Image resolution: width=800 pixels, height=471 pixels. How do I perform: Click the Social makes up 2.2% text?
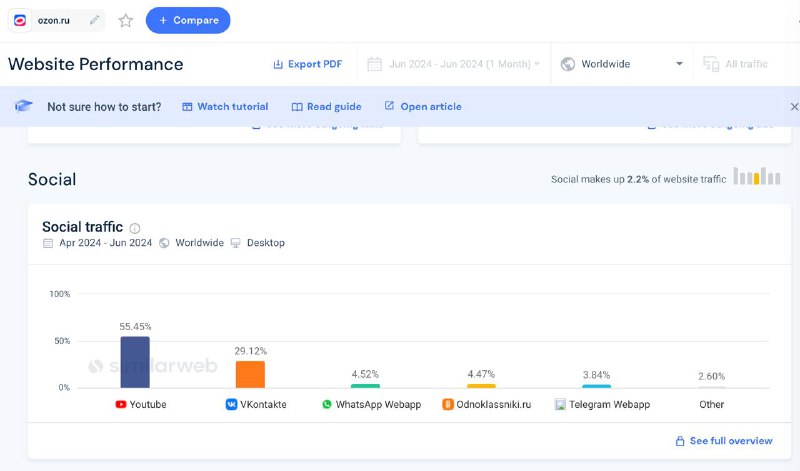[x=638, y=179]
